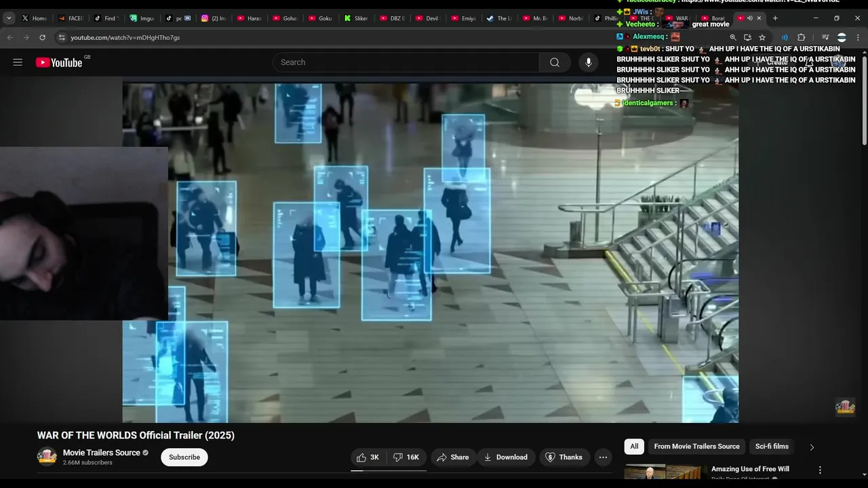
Task: Open the Chrome profile avatar
Action: click(842, 37)
